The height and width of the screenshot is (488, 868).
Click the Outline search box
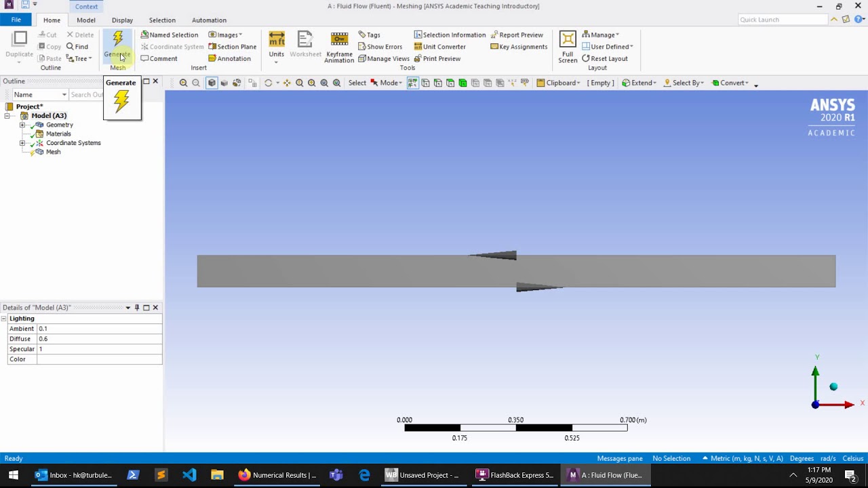point(87,95)
